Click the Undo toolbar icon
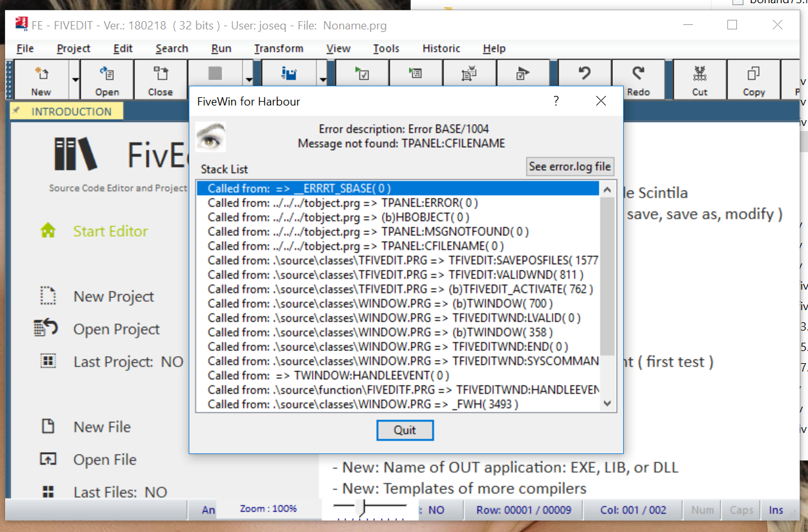The image size is (808, 532). [x=584, y=73]
